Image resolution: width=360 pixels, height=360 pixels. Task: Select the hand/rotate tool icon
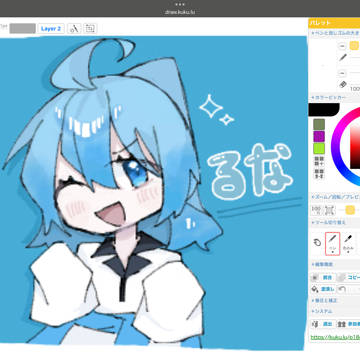pyautogui.click(x=317, y=242)
